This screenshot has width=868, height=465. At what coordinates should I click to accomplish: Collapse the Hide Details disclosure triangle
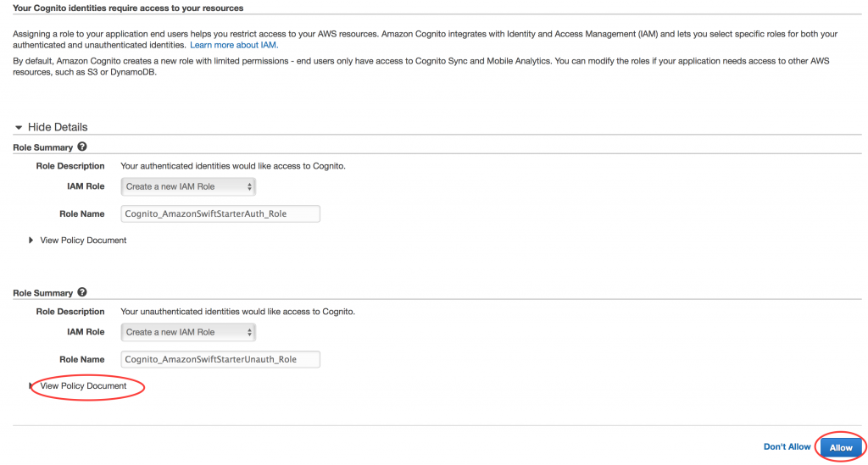(19, 127)
